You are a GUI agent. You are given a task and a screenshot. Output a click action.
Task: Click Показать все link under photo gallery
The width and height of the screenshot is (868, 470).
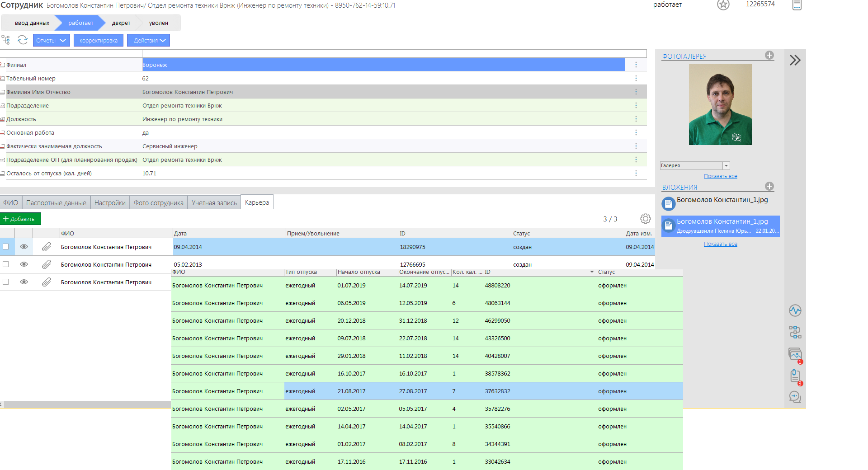click(720, 176)
